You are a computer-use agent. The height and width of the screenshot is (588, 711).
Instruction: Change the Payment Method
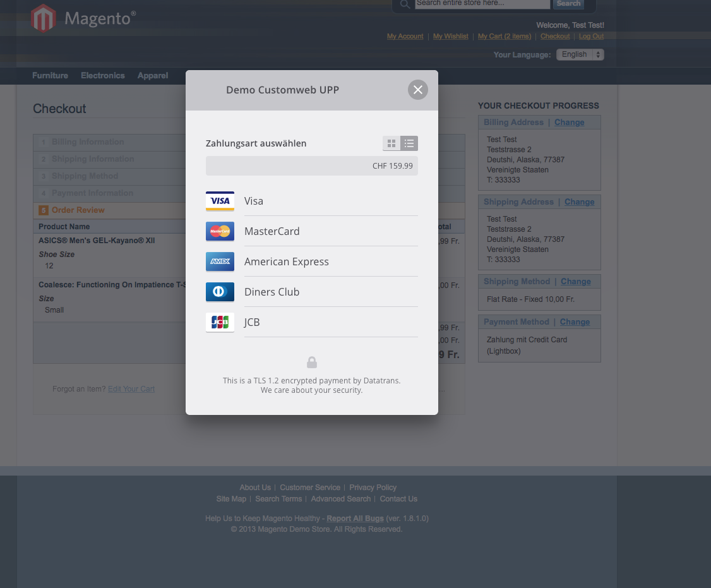point(575,321)
